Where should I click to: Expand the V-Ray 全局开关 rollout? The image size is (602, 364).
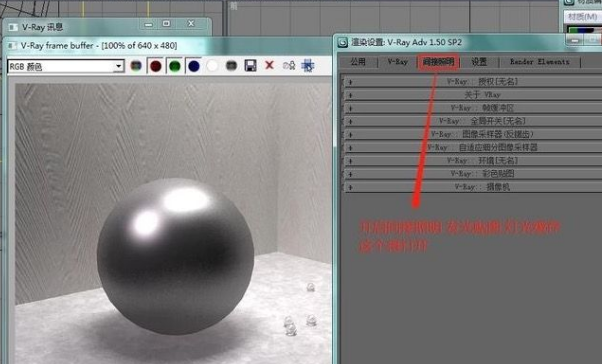[x=473, y=121]
